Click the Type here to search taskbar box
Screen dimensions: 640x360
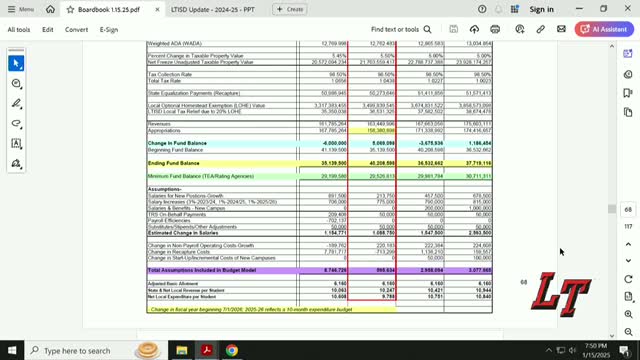click(96, 350)
